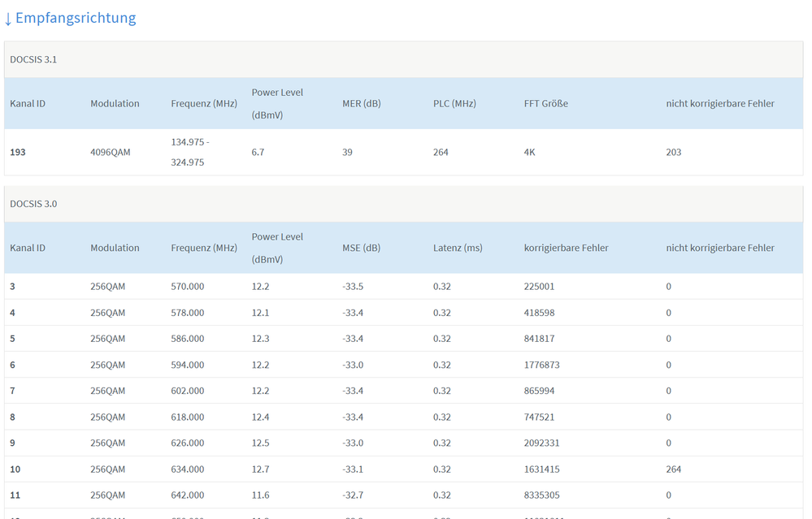The width and height of the screenshot is (812, 519).
Task: Click the FFT Größe column header
Action: (546, 104)
